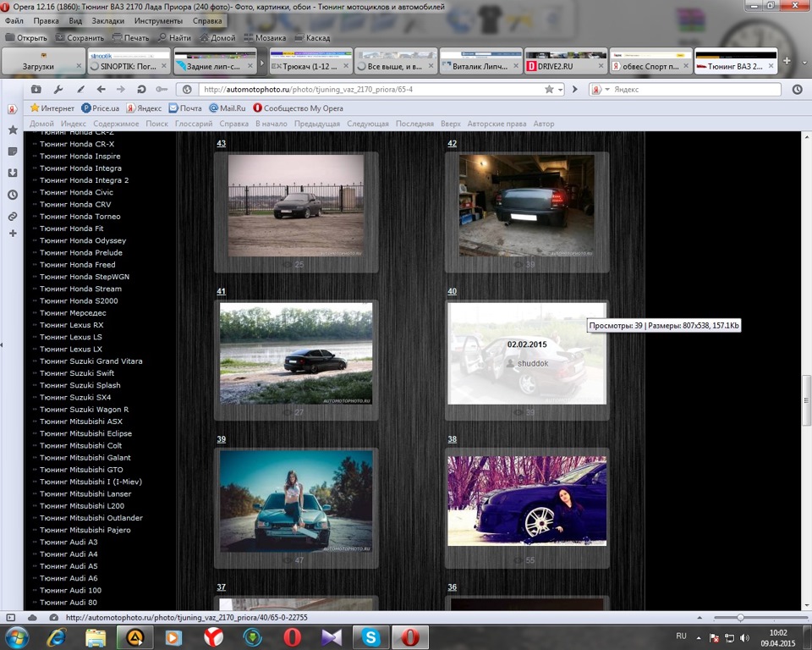The width and height of the screenshot is (812, 650).
Task: Switch to the SINOPTIK tab
Action: click(129, 61)
